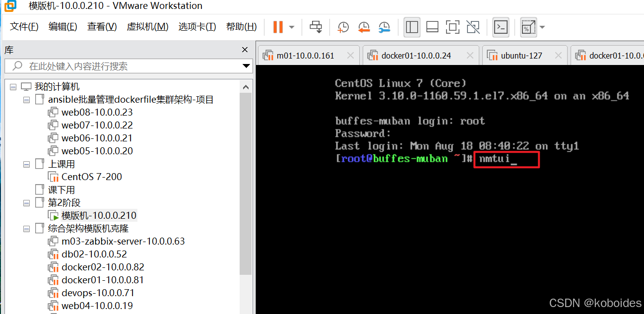Open the snapshot manager icon
644x314 pixels.
tap(384, 27)
